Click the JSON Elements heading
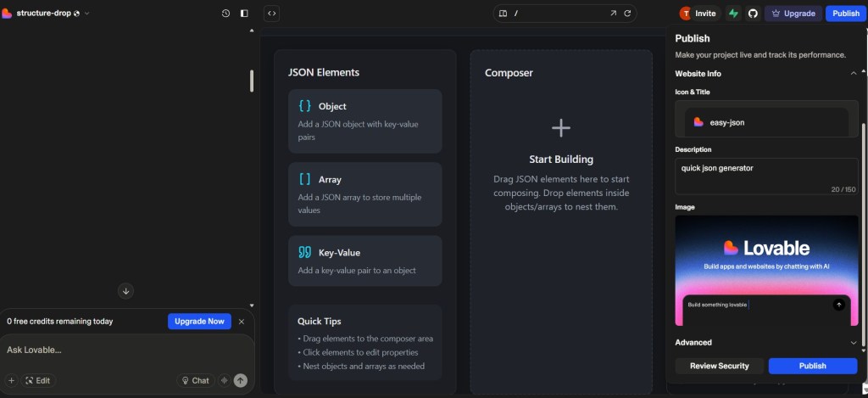The width and height of the screenshot is (868, 398). (323, 72)
